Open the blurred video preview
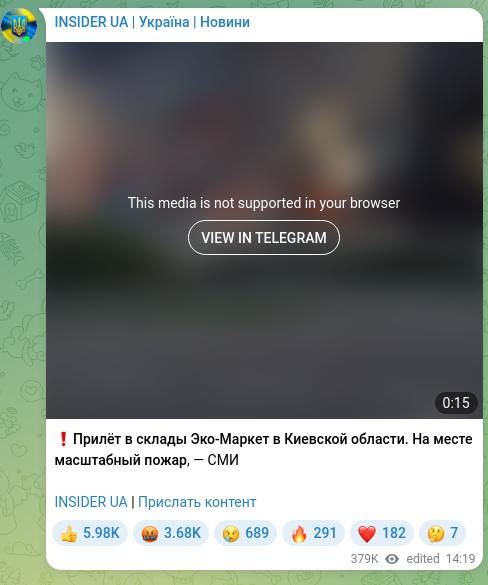 (264, 230)
